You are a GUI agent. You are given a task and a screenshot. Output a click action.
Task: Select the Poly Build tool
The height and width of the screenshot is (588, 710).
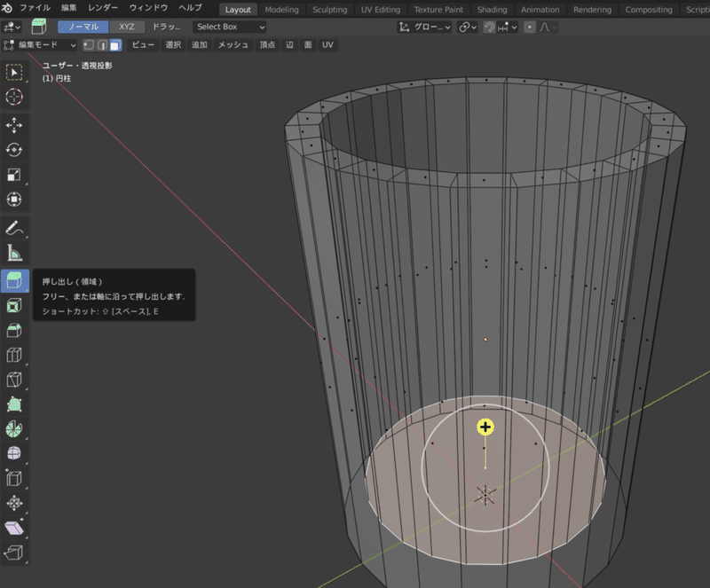(x=14, y=404)
